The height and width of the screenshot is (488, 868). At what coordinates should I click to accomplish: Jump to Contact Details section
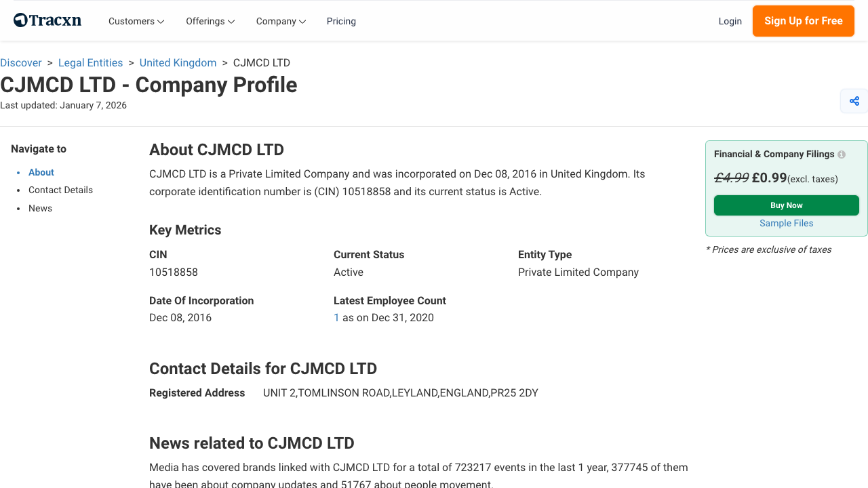pyautogui.click(x=60, y=190)
